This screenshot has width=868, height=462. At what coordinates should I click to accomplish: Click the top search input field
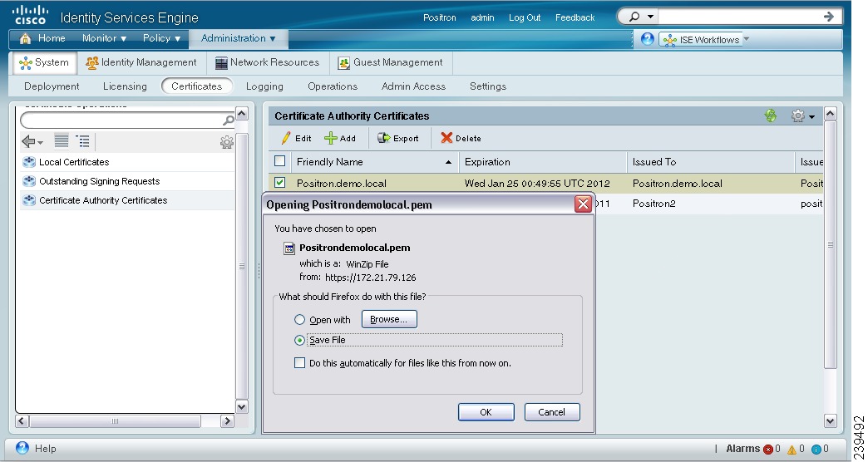click(x=739, y=17)
